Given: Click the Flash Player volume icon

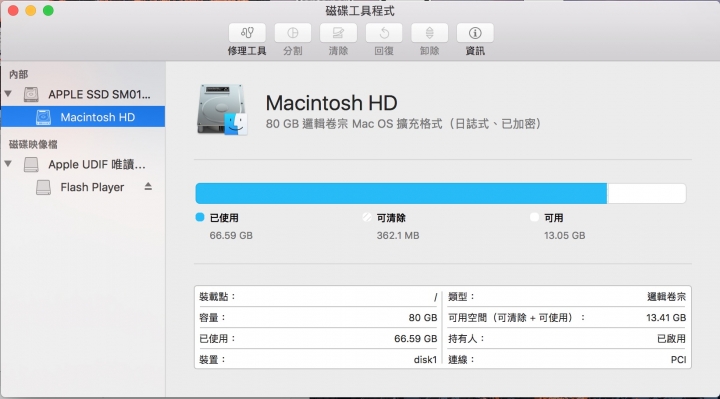Looking at the screenshot, I should tap(44, 187).
